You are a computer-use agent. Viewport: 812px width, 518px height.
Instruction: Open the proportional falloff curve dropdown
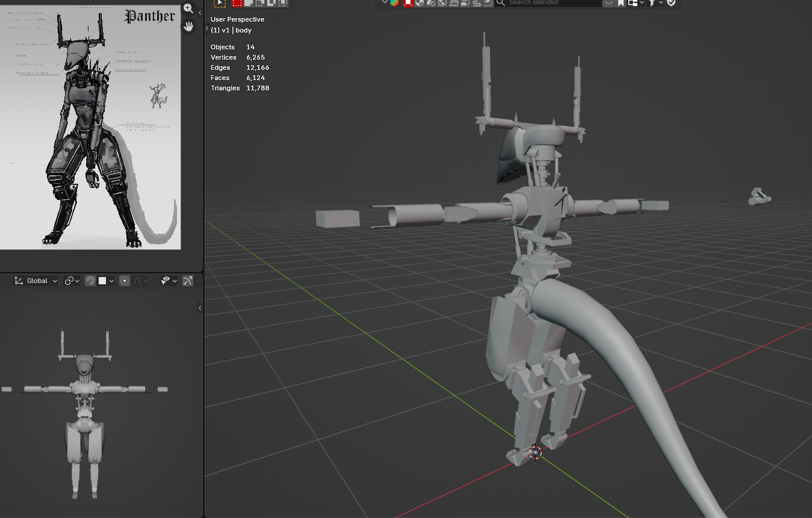click(x=140, y=281)
